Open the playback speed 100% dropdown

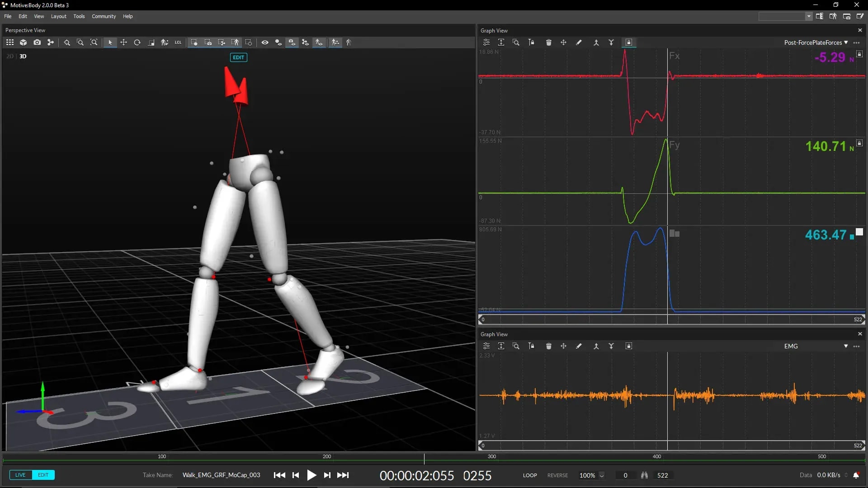click(602, 475)
